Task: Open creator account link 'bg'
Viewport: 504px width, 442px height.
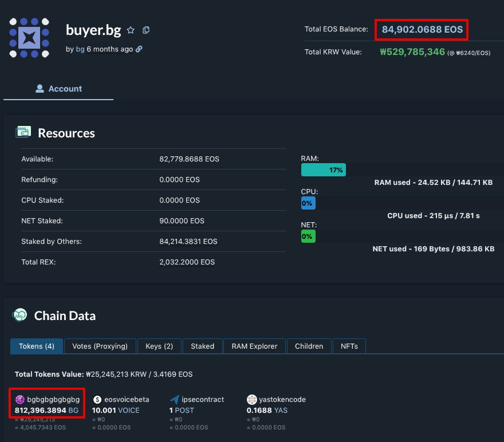Action: (80, 49)
